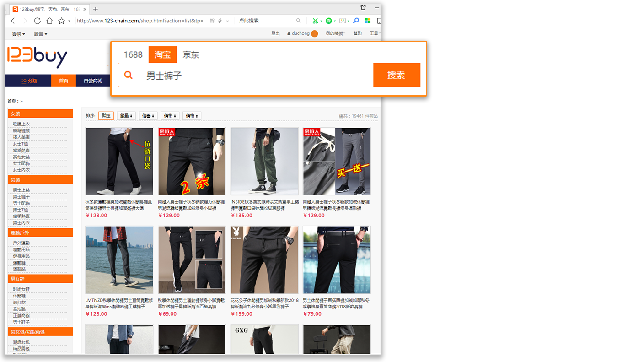The width and height of the screenshot is (644, 362).
Task: Switch to the 京东 search source
Action: click(x=191, y=55)
